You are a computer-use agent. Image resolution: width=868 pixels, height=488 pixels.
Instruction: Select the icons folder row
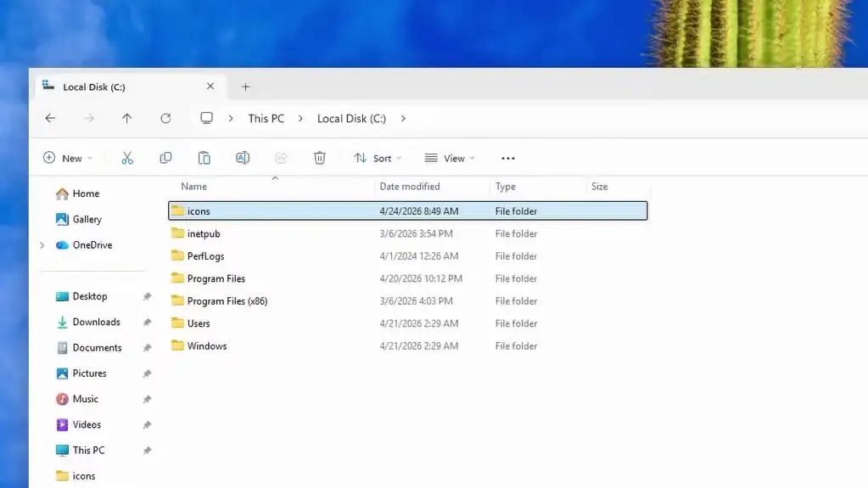[x=408, y=211]
